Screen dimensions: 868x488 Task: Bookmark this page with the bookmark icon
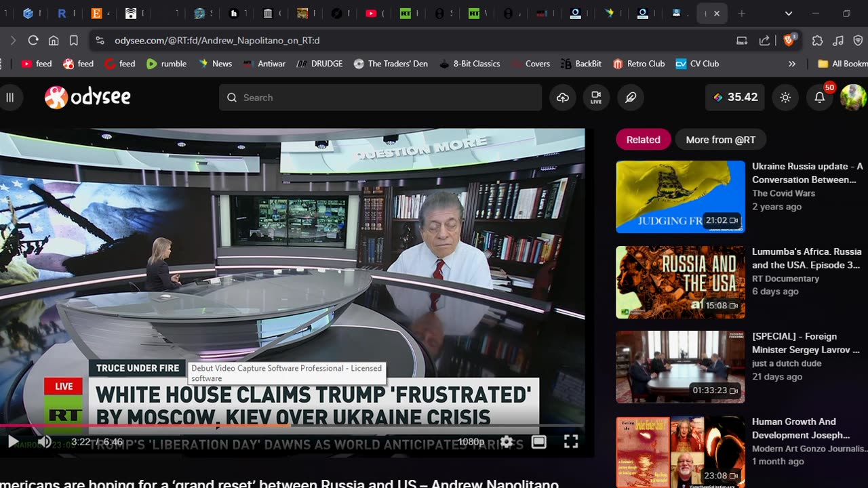click(74, 41)
